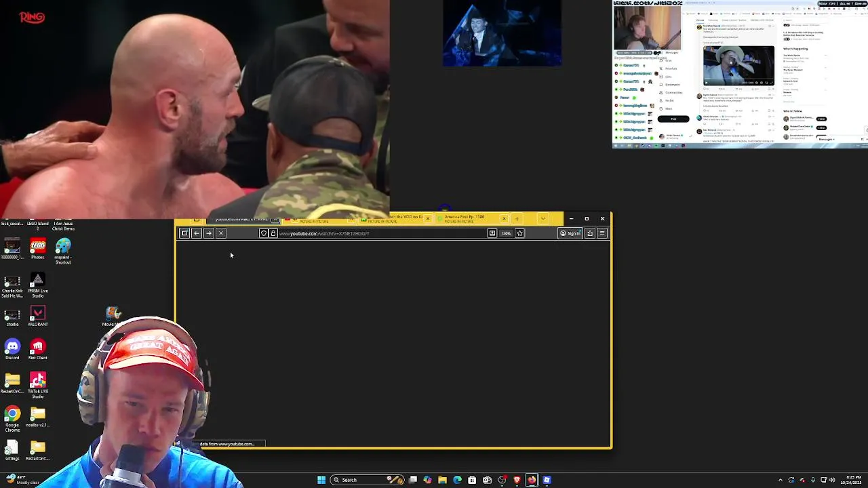Toggle the browser sidebar panel icon
868x488 pixels.
tap(184, 233)
